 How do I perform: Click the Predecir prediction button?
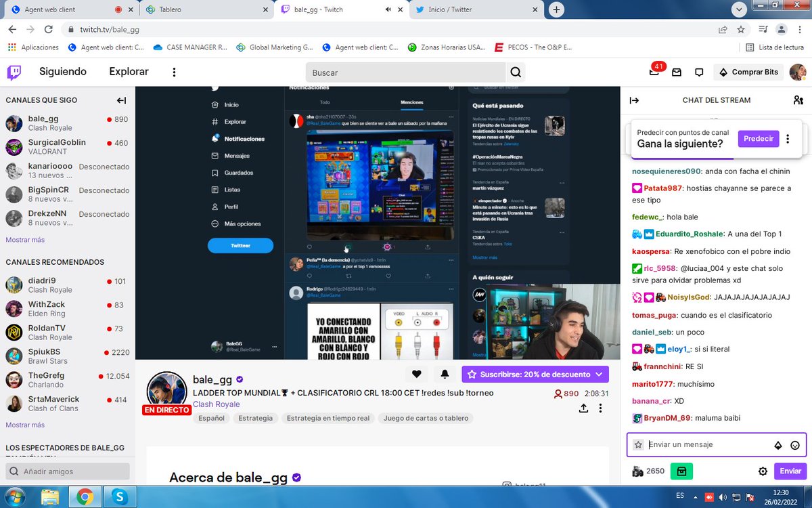coord(758,138)
